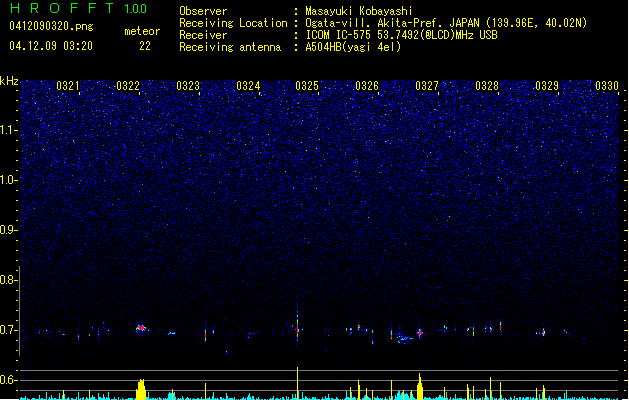Select the ICOM IC-575 receiver description
The width and height of the screenshot is (629, 400).
[401, 35]
